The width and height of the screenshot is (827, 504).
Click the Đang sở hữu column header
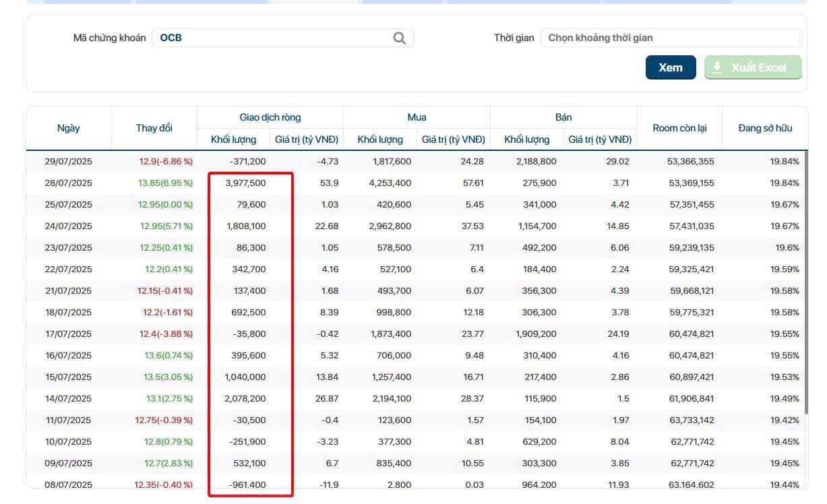tap(765, 128)
